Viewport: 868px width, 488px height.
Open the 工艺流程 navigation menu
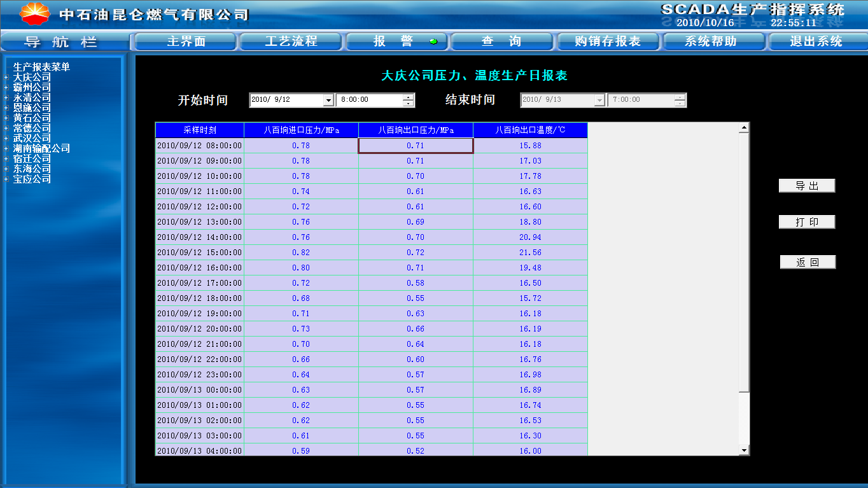pyautogui.click(x=291, y=41)
